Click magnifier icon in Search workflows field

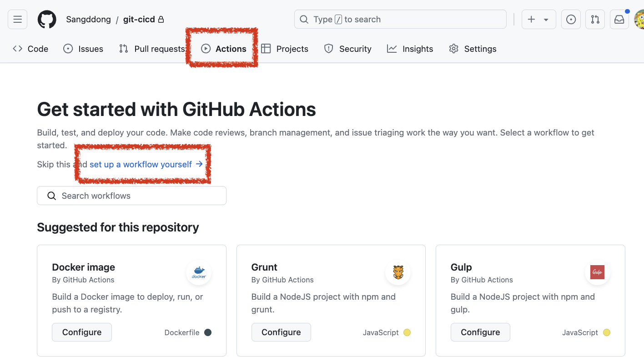click(52, 196)
